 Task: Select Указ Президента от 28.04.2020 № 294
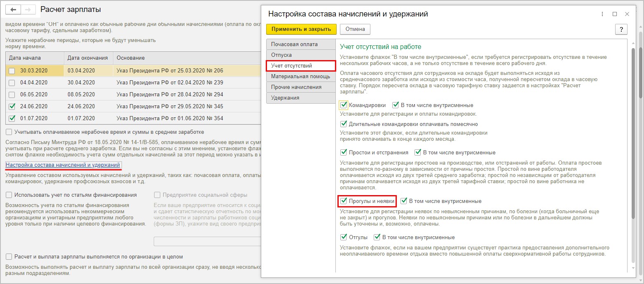click(x=187, y=94)
